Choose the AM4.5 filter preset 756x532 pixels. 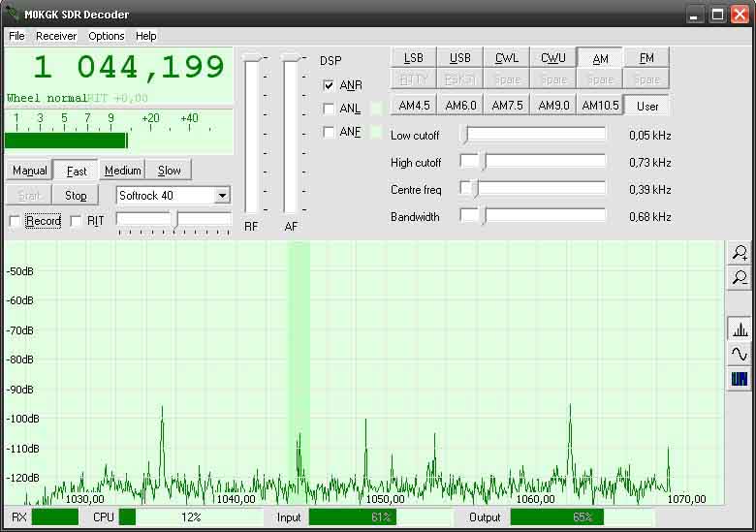(413, 105)
